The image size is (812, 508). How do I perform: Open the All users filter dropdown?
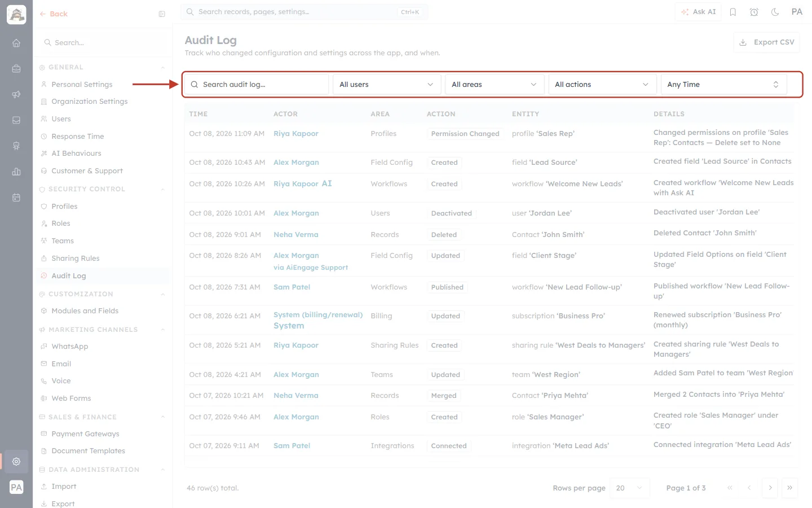(x=386, y=85)
